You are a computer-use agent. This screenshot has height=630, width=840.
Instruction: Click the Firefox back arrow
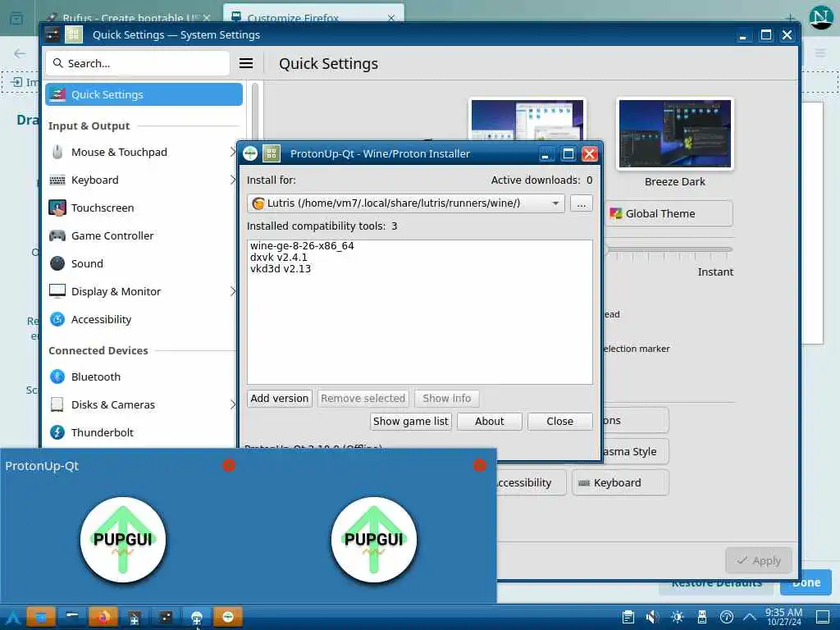coord(20,53)
